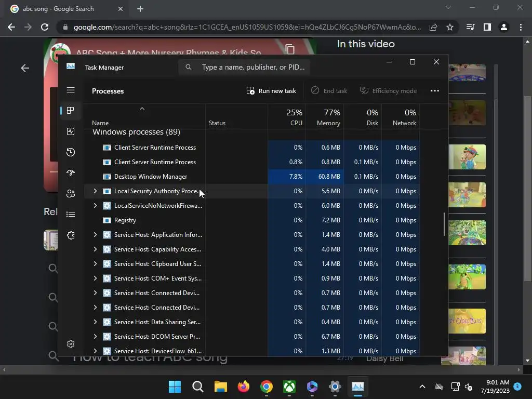The height and width of the screenshot is (399, 532).
Task: Open taskbar clock showing 9:01 AM
Action: [495, 387]
